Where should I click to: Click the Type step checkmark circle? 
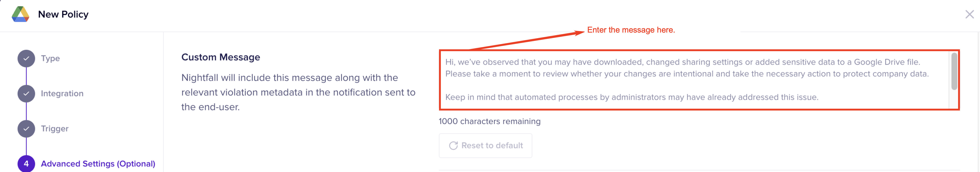(x=26, y=59)
